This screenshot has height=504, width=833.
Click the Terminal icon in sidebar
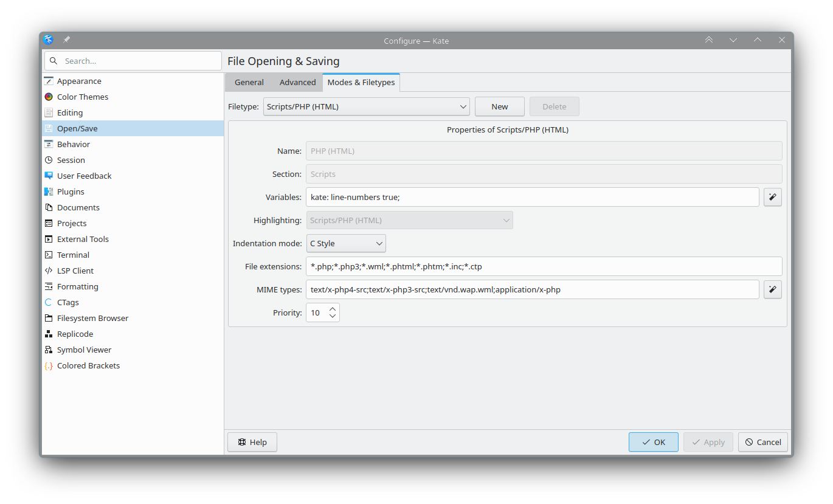click(x=49, y=255)
